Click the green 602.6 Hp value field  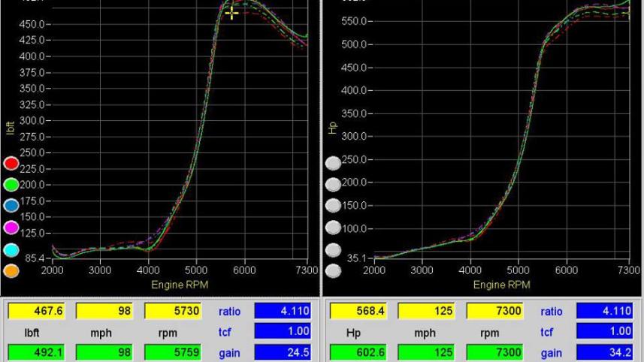point(357,352)
